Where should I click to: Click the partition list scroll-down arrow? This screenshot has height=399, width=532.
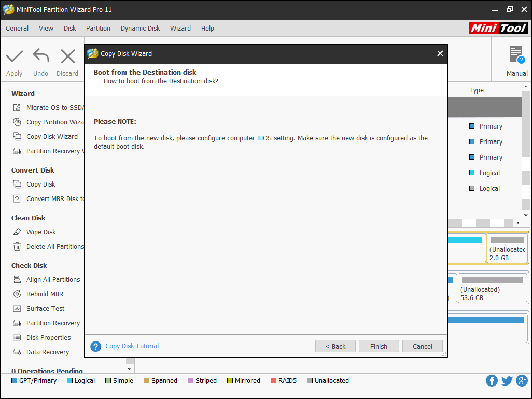pos(526,215)
